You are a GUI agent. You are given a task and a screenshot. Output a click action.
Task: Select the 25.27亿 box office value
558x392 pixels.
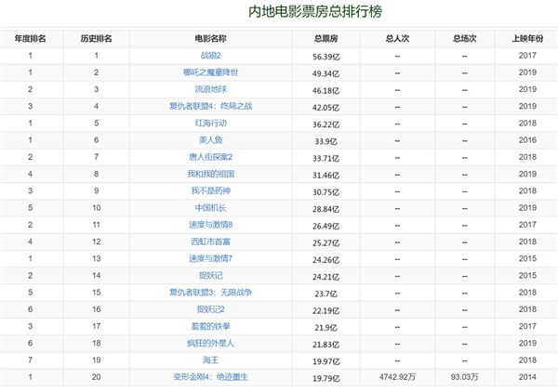pos(326,243)
